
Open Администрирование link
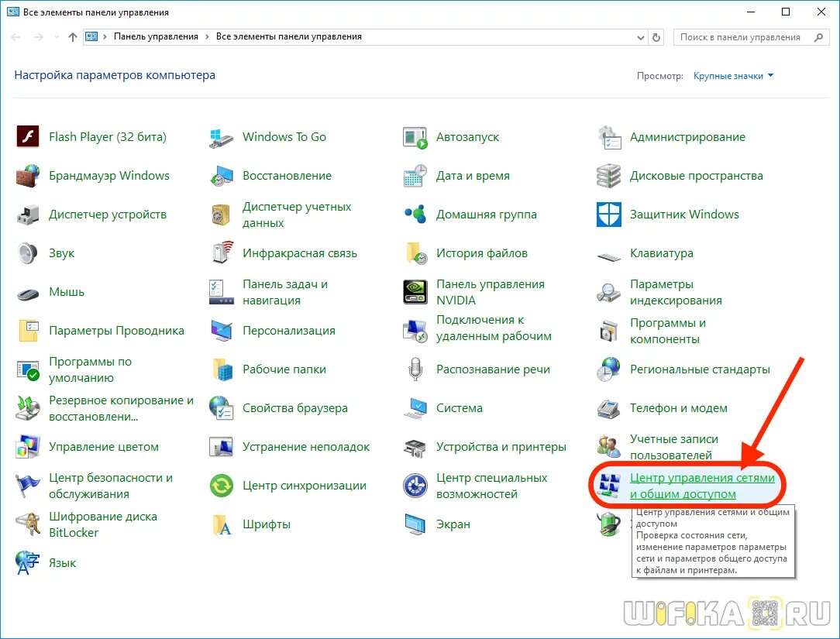(687, 137)
